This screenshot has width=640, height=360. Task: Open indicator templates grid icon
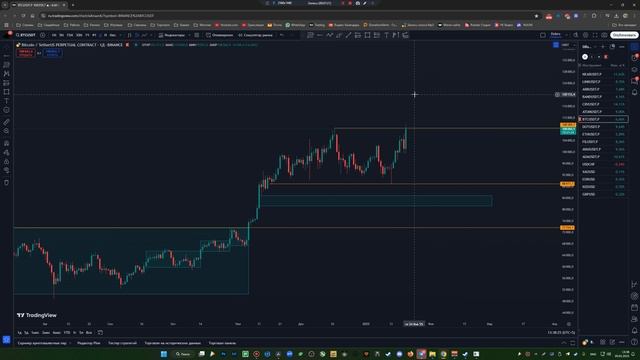[197, 35]
